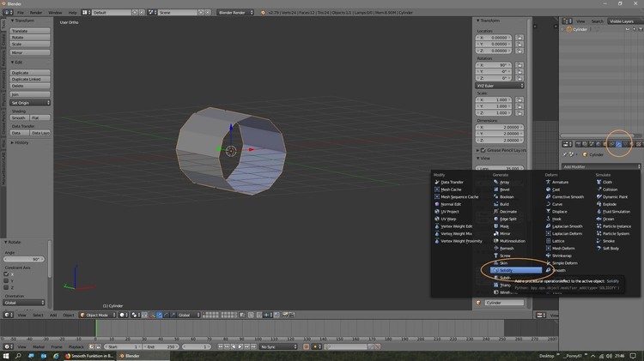644x361 pixels.
Task: Collapse the Transform panel in the tool shelf
Action: [x=21, y=21]
